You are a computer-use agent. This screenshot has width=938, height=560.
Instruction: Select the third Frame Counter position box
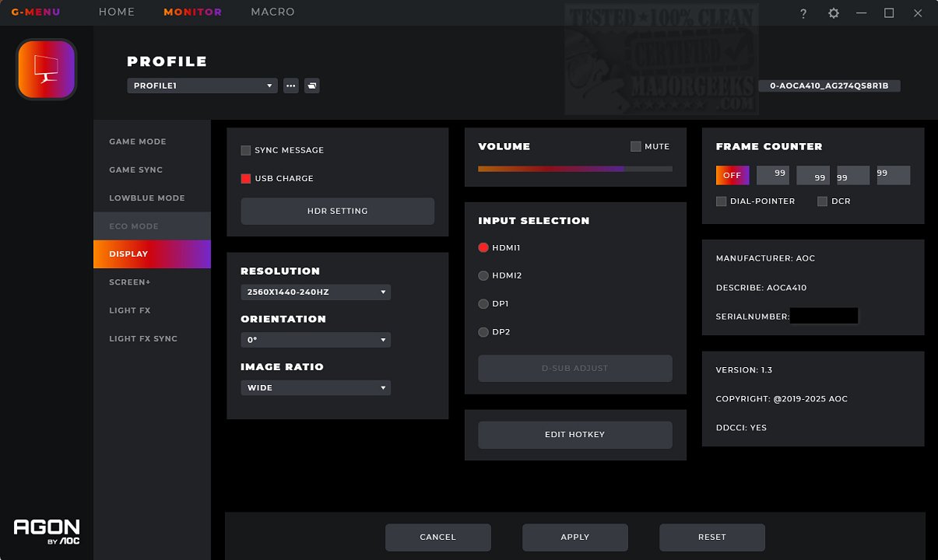click(813, 175)
